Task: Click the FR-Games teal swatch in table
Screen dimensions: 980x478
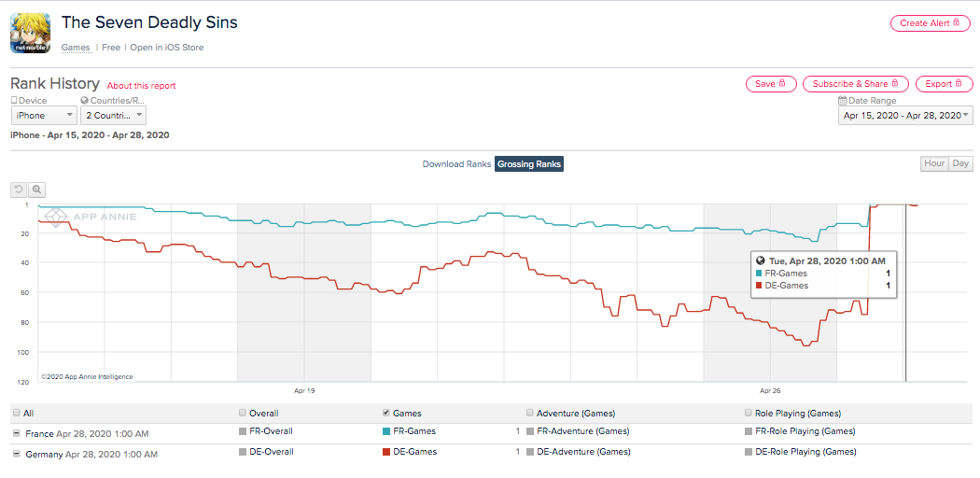Action: click(387, 431)
